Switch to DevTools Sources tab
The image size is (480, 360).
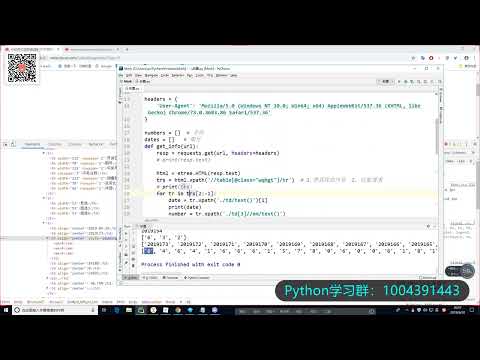click(75, 144)
